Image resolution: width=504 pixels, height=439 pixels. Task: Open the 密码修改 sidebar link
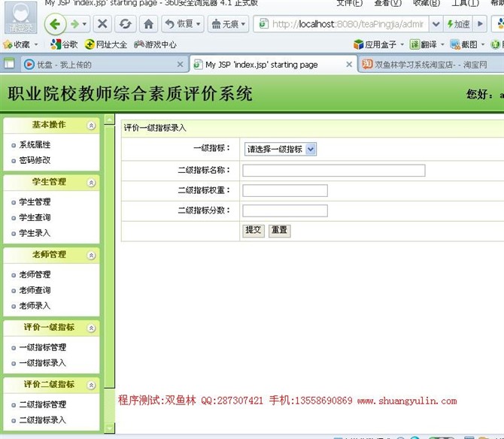(35, 160)
